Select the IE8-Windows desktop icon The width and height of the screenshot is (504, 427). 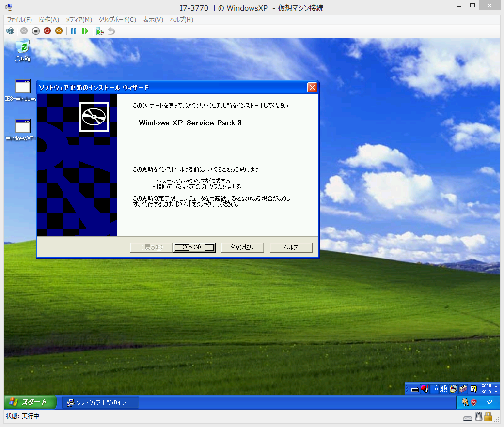(20, 91)
